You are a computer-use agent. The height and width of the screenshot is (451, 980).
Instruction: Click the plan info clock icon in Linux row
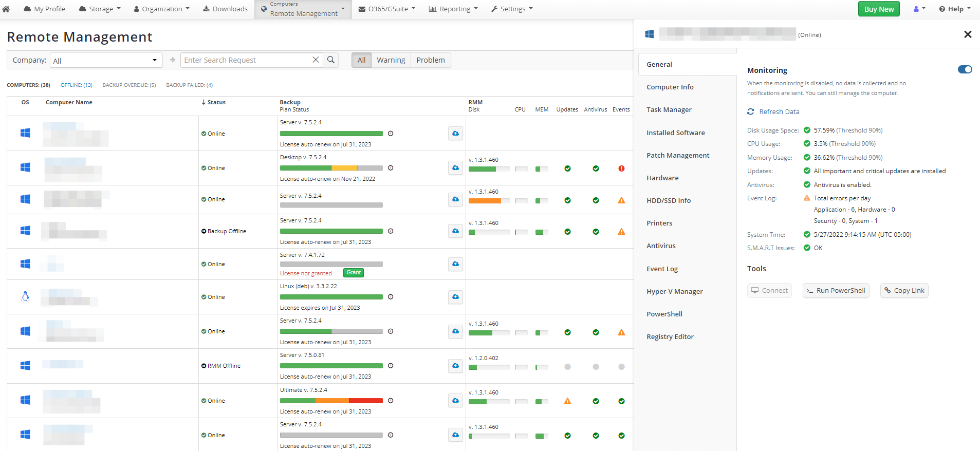(x=391, y=297)
